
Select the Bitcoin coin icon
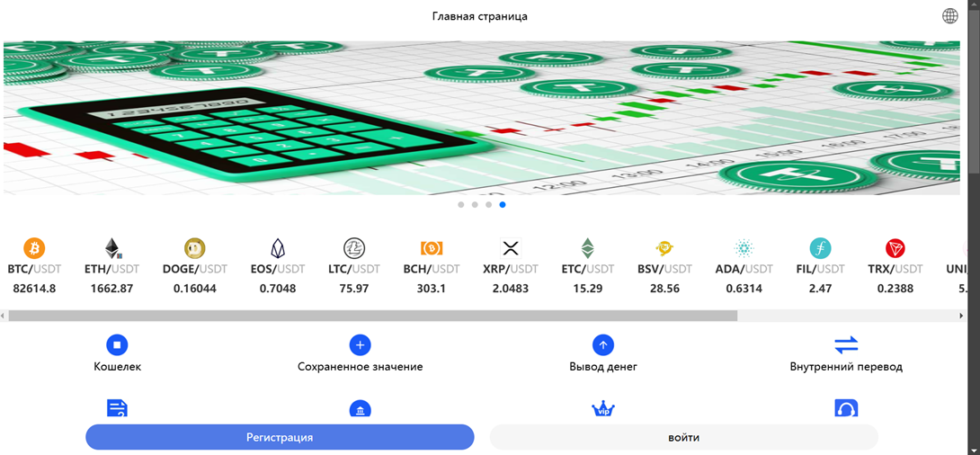[x=34, y=248]
